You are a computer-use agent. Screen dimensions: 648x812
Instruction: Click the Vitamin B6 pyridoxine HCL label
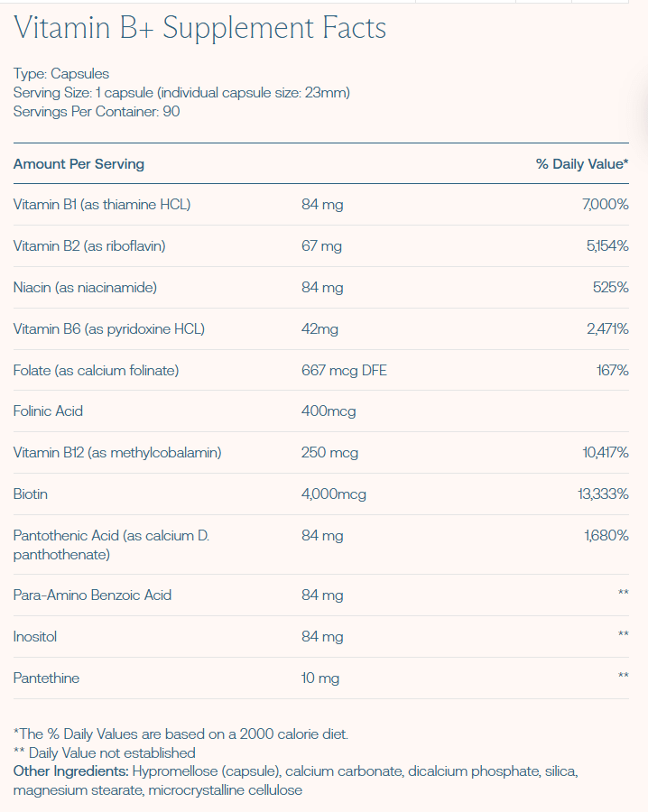(x=109, y=328)
